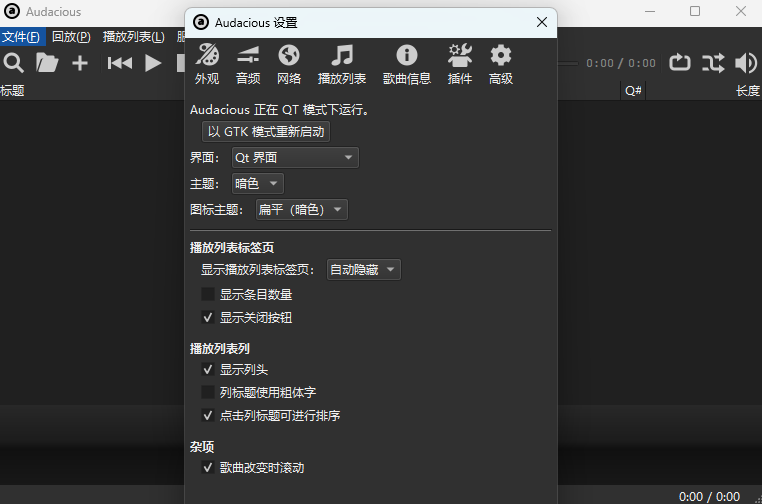Expand the 界面 Qt 界面 dropdown
The width and height of the screenshot is (762, 504).
[x=294, y=157]
